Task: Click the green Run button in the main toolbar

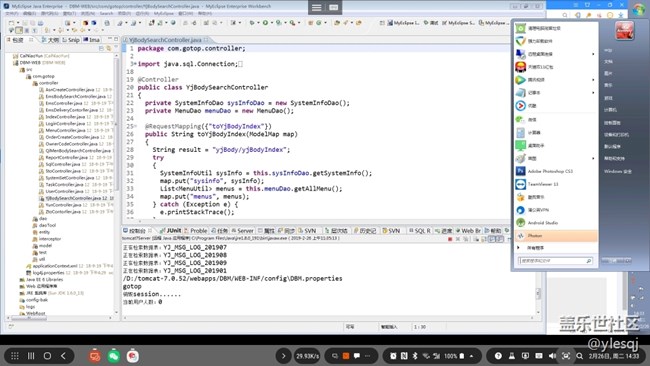Action: (265, 23)
